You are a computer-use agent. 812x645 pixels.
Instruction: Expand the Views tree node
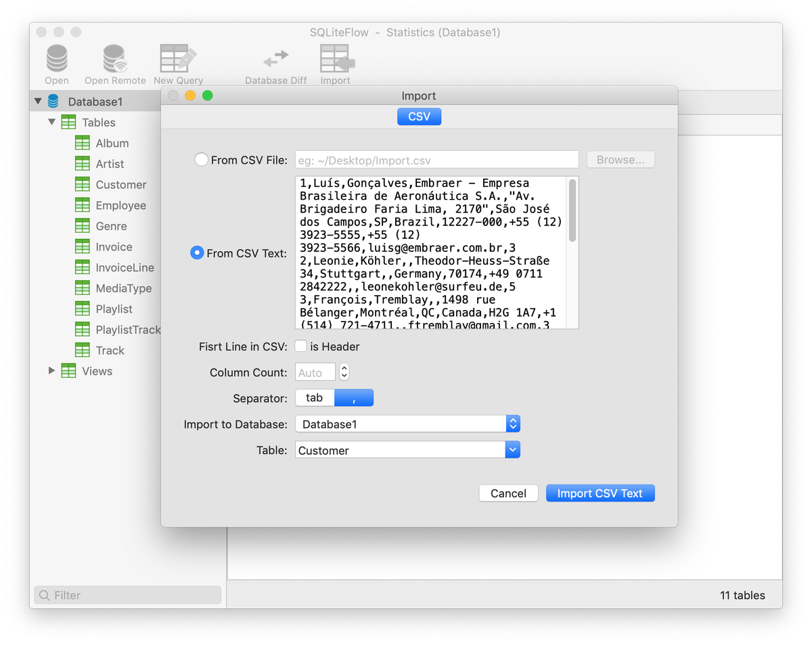(x=51, y=371)
